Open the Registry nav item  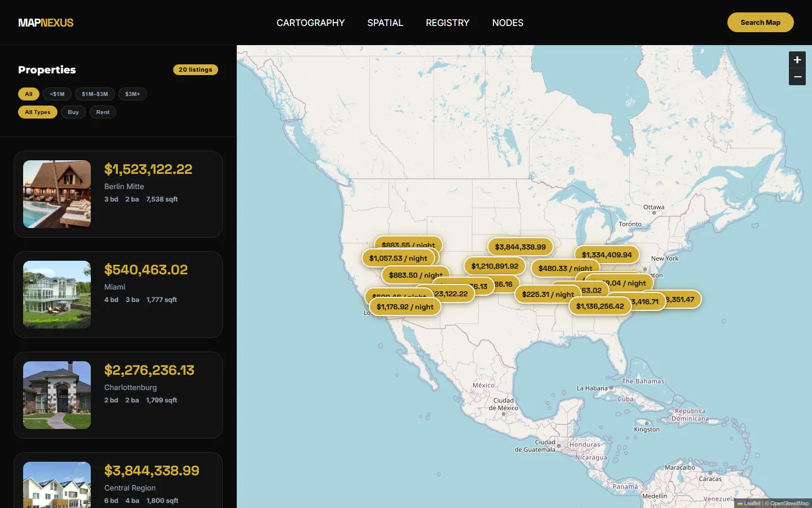pyautogui.click(x=448, y=23)
